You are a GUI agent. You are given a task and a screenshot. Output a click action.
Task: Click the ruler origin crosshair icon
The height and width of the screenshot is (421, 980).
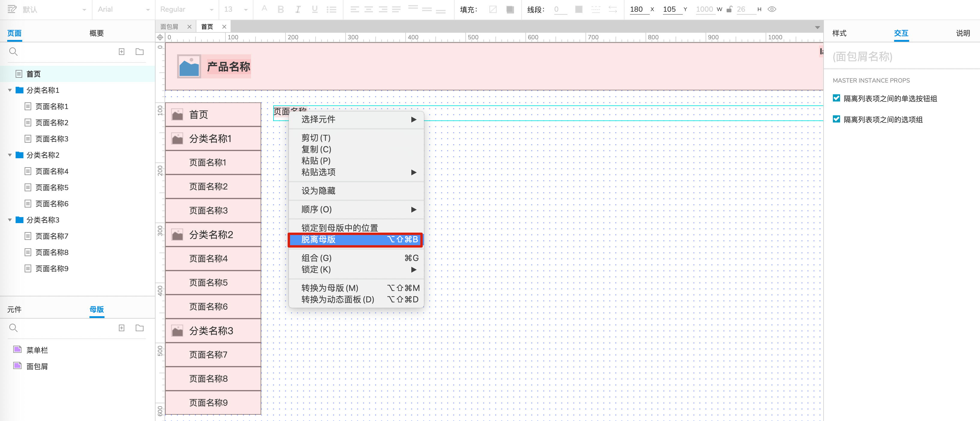pos(160,37)
